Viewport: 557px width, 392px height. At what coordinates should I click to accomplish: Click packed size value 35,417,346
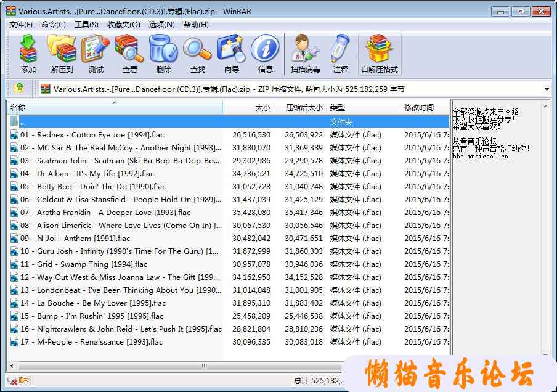(304, 213)
